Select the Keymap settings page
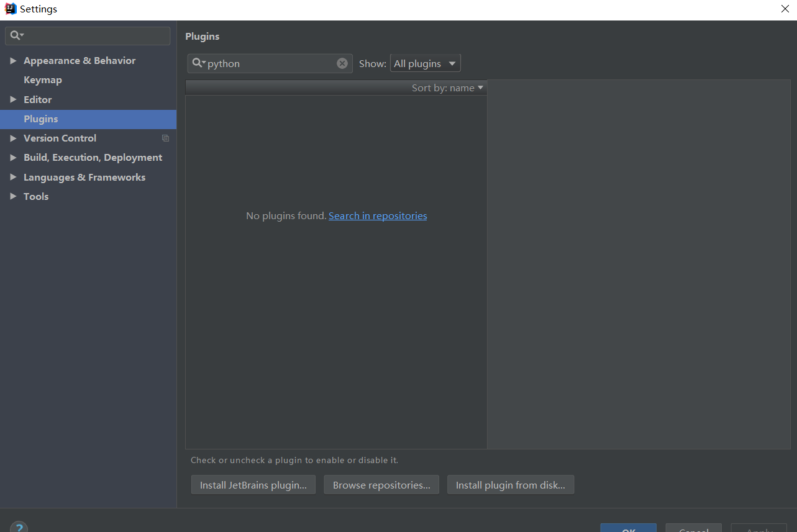Image resolution: width=797 pixels, height=532 pixels. point(43,79)
